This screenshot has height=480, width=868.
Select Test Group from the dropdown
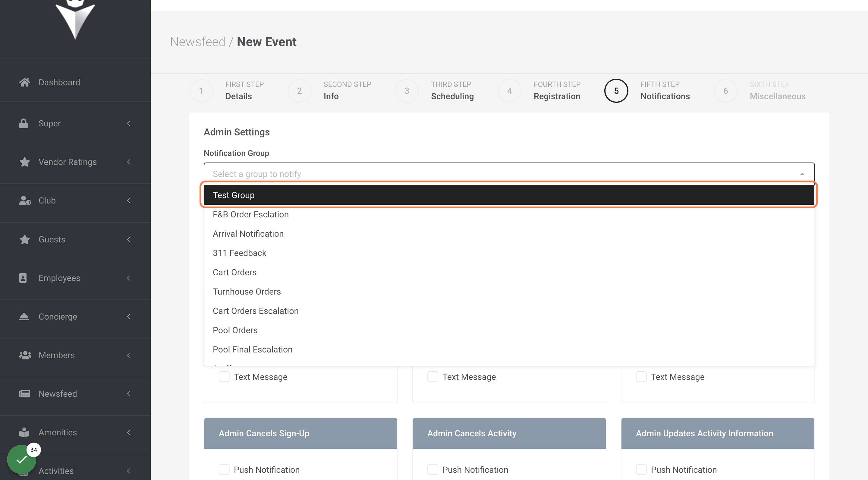509,195
